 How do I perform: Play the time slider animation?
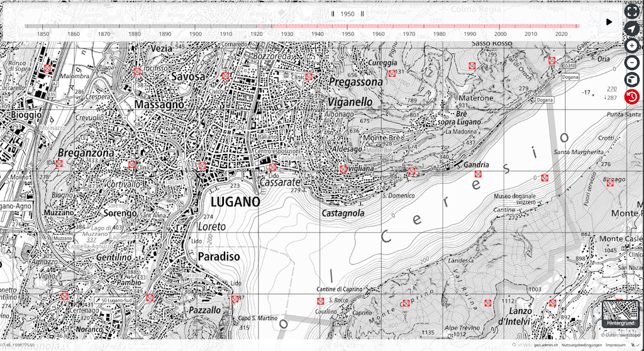pyautogui.click(x=608, y=22)
